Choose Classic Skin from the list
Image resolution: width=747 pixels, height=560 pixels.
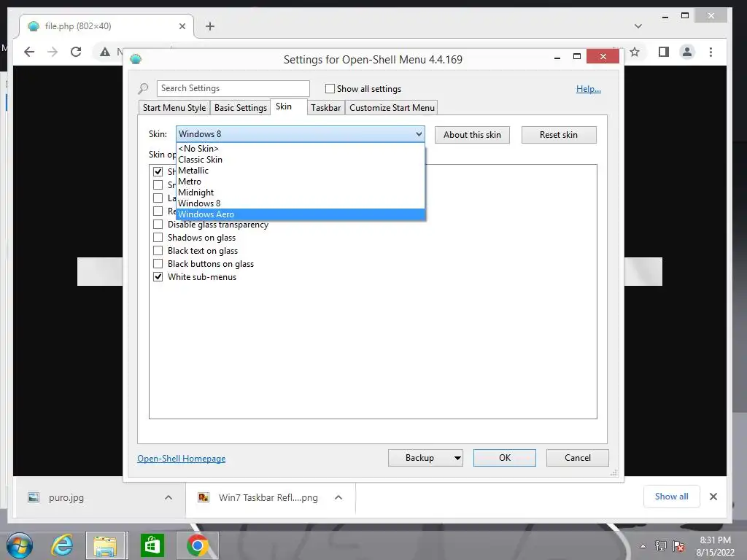pos(300,160)
